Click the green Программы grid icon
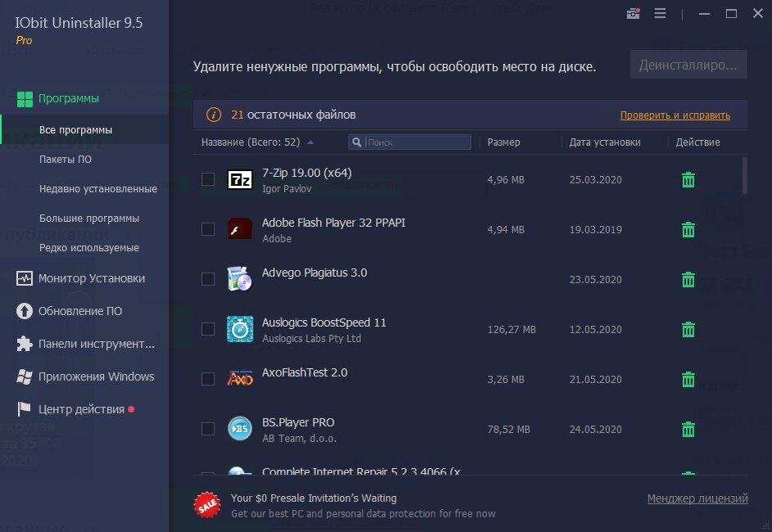The width and height of the screenshot is (772, 532). click(25, 99)
